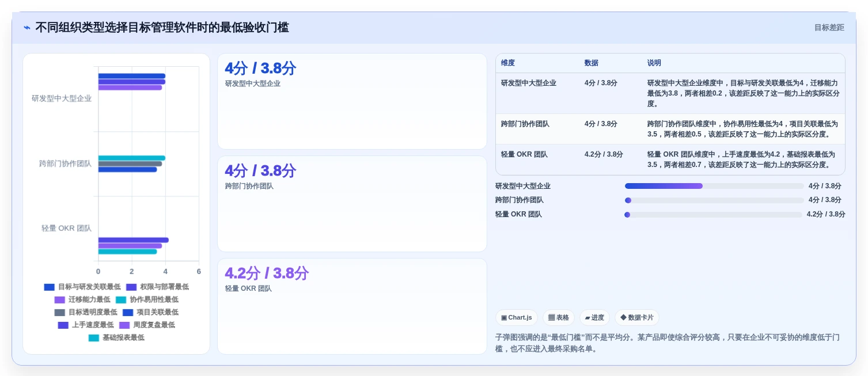Click 4.2分 / 3.8分 in the table
Image resolution: width=868 pixels, height=376 pixels.
coord(604,154)
